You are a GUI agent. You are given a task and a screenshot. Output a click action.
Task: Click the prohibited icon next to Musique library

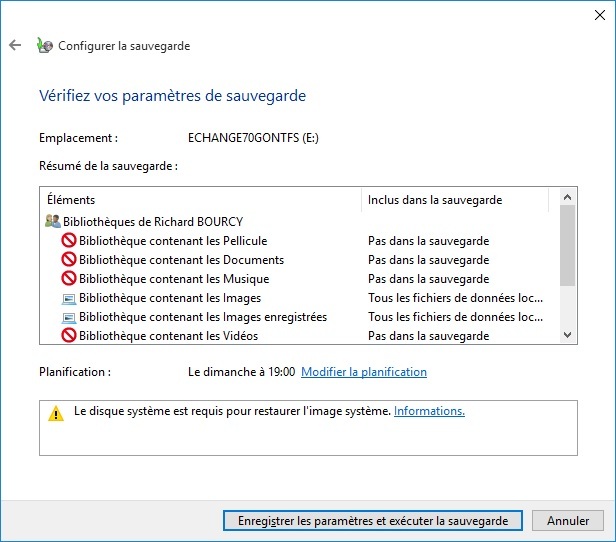click(68, 278)
